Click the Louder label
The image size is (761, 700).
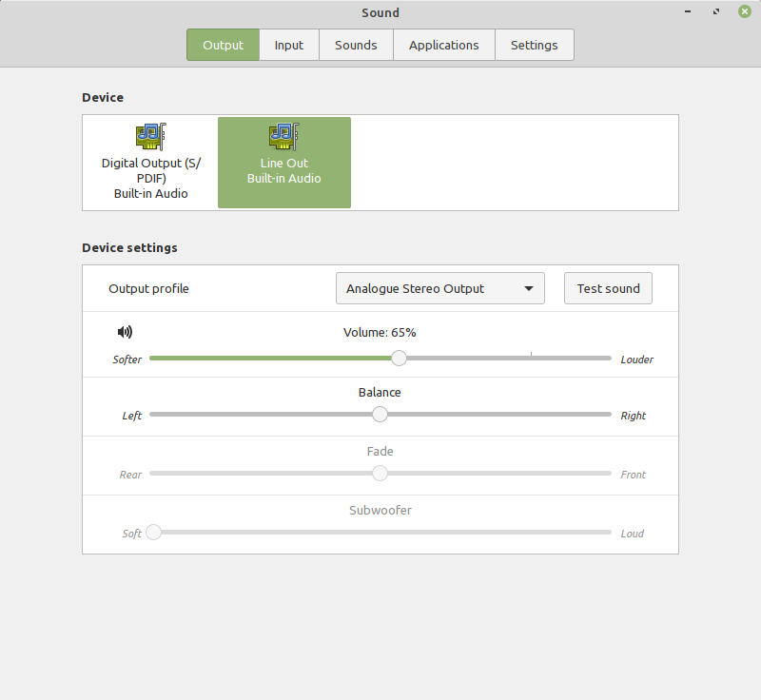[x=636, y=360]
